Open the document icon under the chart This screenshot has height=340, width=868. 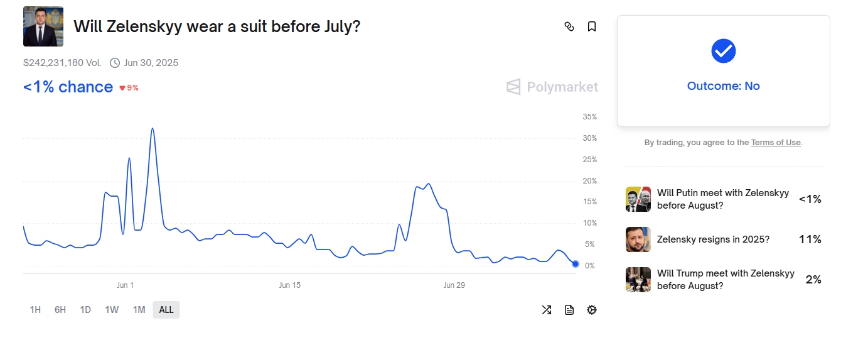coord(569,310)
